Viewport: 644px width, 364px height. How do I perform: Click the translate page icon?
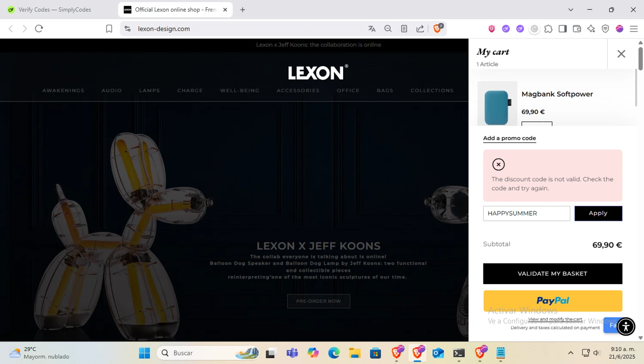point(372,29)
